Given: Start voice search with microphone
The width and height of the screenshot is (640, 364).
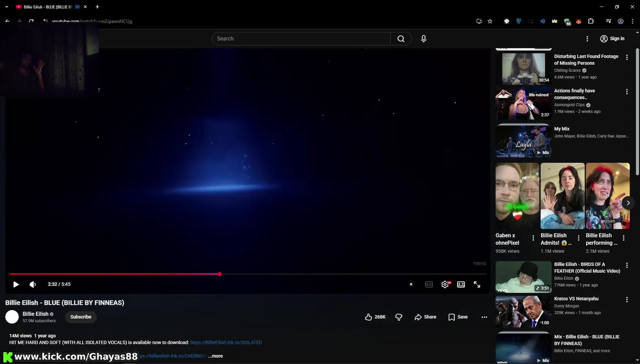Looking at the screenshot, I should tap(424, 39).
